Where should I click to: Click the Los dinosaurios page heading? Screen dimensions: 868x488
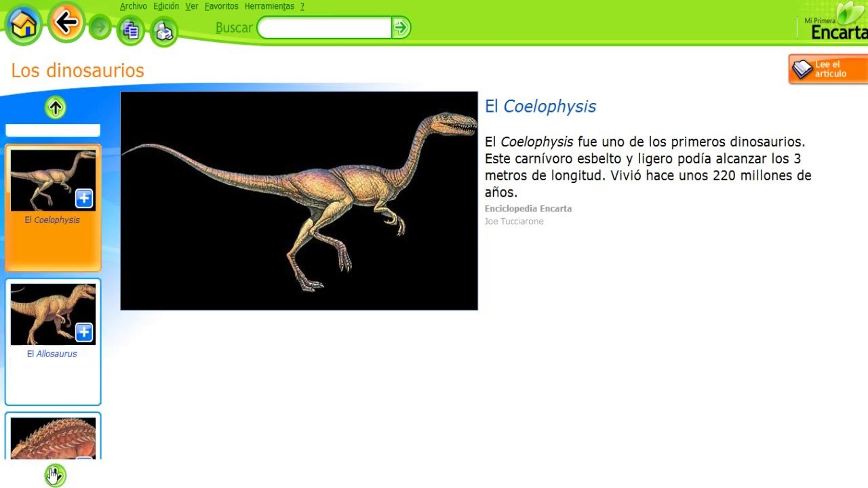(78, 70)
